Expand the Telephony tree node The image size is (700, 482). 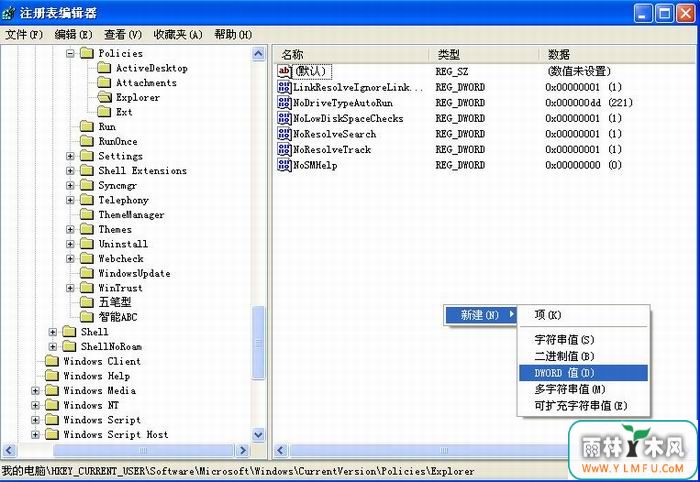click(x=70, y=200)
